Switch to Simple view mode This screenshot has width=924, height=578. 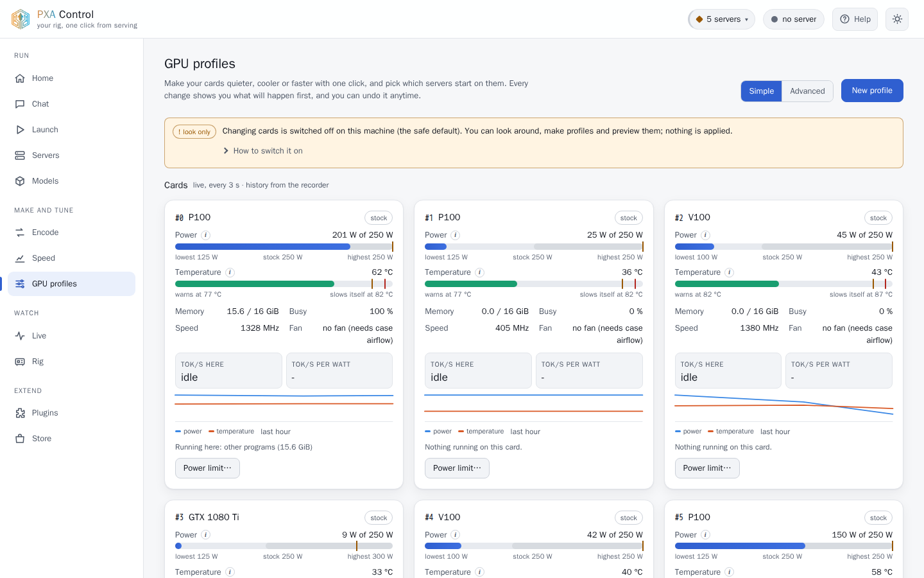(x=762, y=91)
